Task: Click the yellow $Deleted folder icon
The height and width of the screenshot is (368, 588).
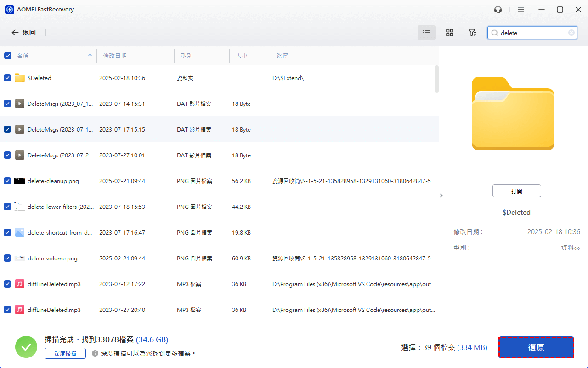Action: tap(19, 78)
